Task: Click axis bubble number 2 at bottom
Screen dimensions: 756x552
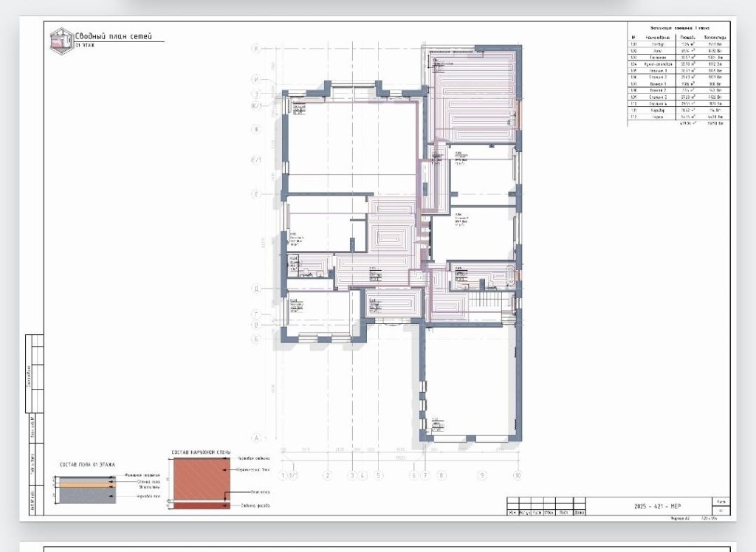Action: (x=328, y=475)
